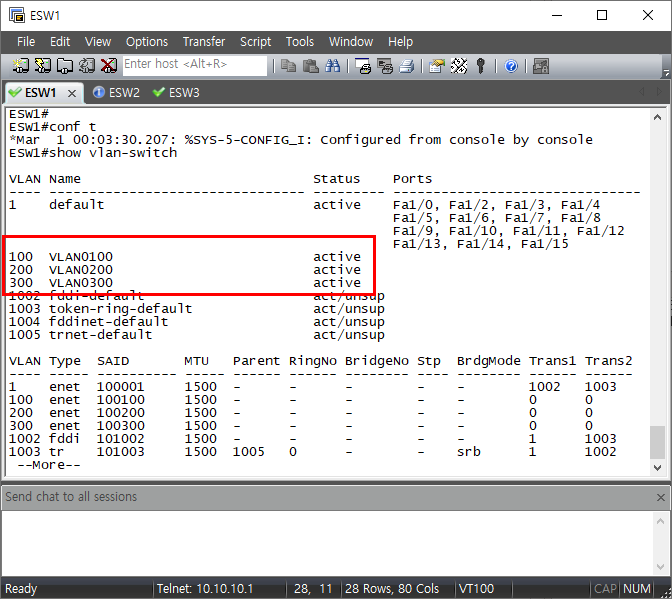
Task: Click the SecureCRT title bar app icon
Action: pos(17,15)
